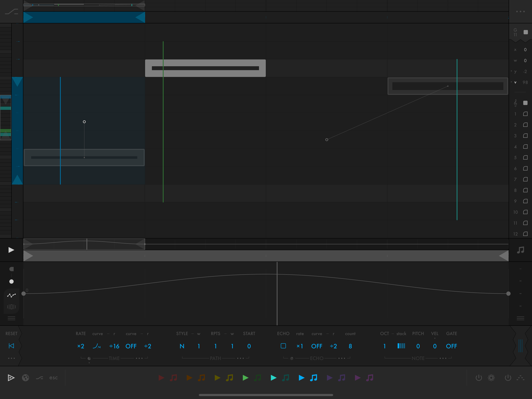This screenshot has height=399, width=532.
Task: Expand the NOTE section three-dots options
Action: point(443,358)
